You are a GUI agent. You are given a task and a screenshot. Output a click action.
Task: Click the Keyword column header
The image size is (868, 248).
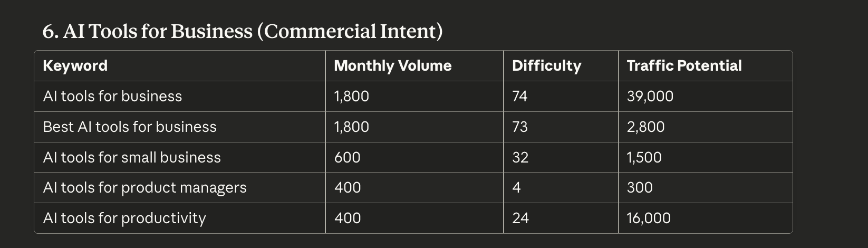[75, 66]
